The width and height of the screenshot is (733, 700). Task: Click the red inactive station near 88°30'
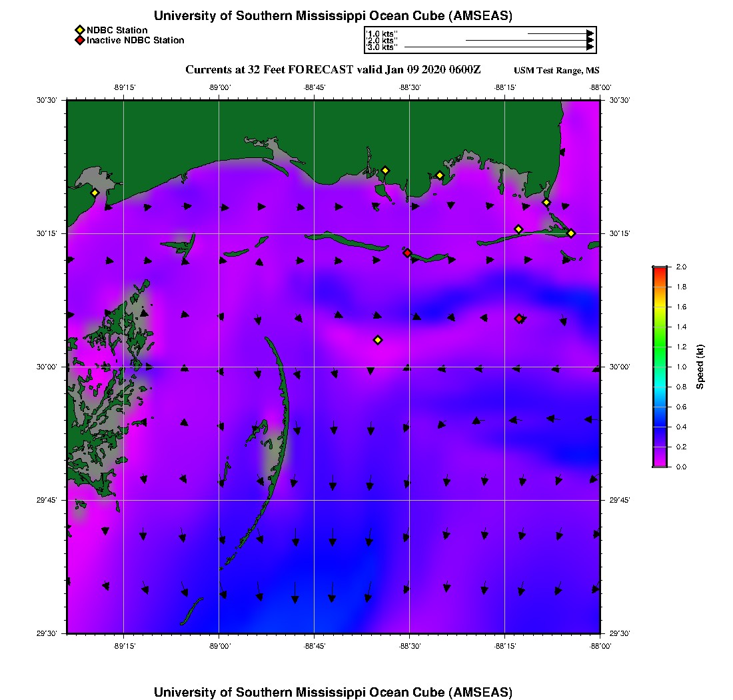pyautogui.click(x=407, y=253)
